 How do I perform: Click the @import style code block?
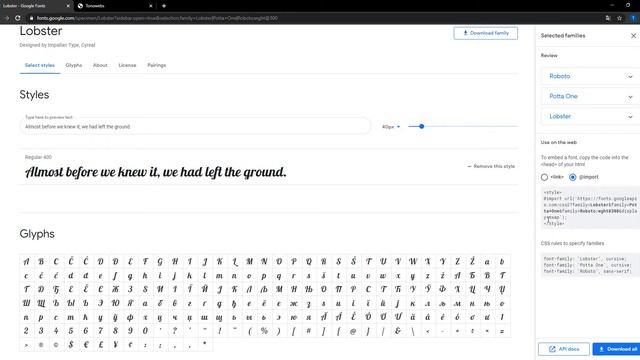[x=590, y=208]
